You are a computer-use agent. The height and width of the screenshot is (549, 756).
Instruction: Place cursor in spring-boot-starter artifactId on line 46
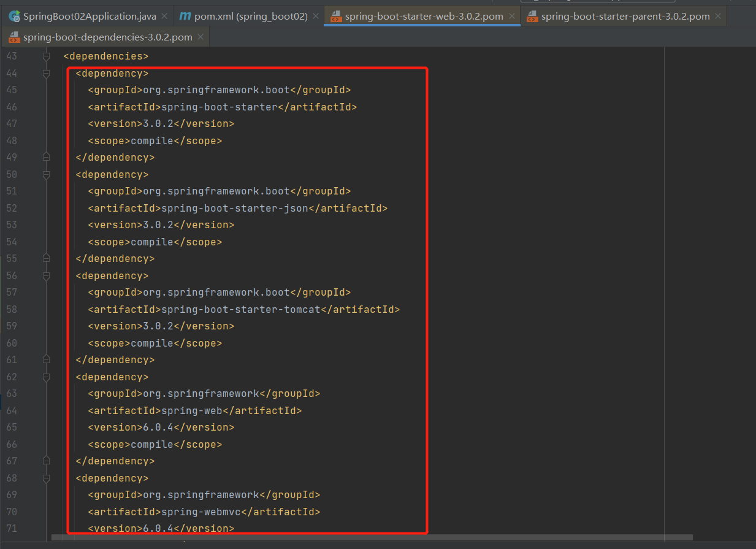[x=219, y=107]
